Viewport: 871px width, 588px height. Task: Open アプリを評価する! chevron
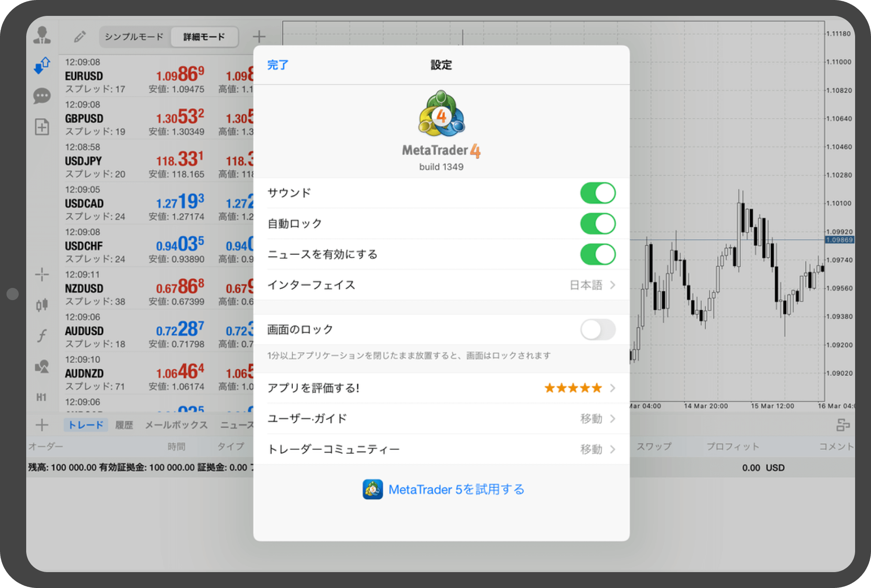click(613, 388)
